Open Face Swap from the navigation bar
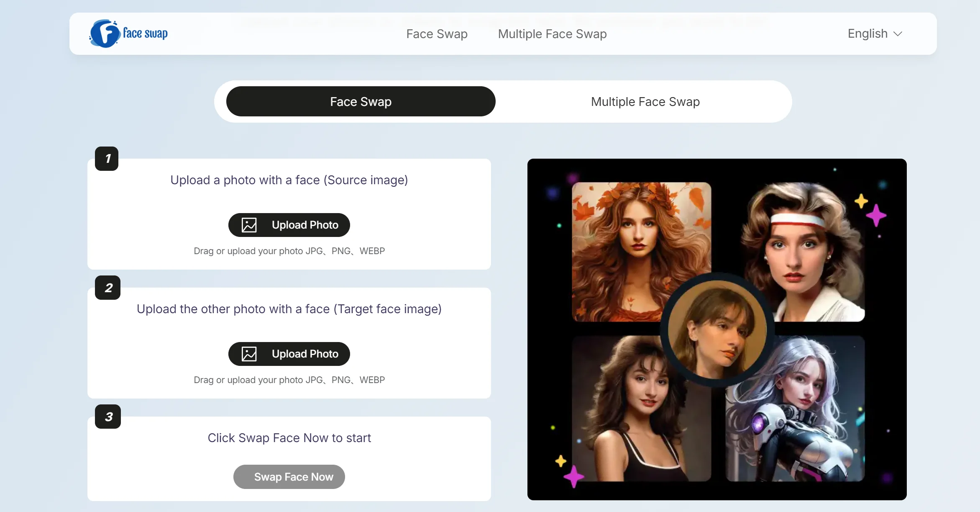The width and height of the screenshot is (980, 512). [x=437, y=34]
